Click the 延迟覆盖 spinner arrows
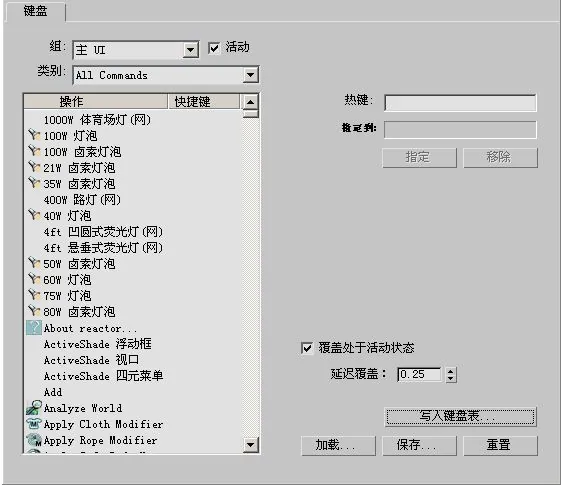 451,375
